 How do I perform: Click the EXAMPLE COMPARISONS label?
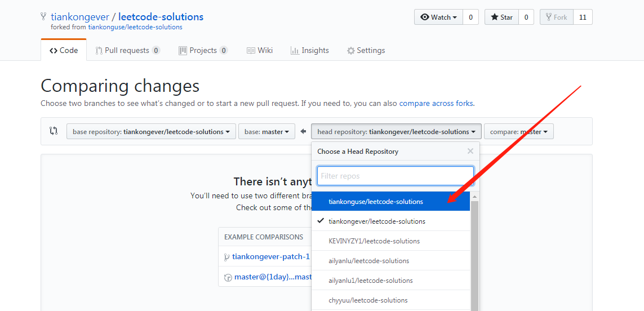pyautogui.click(x=264, y=237)
